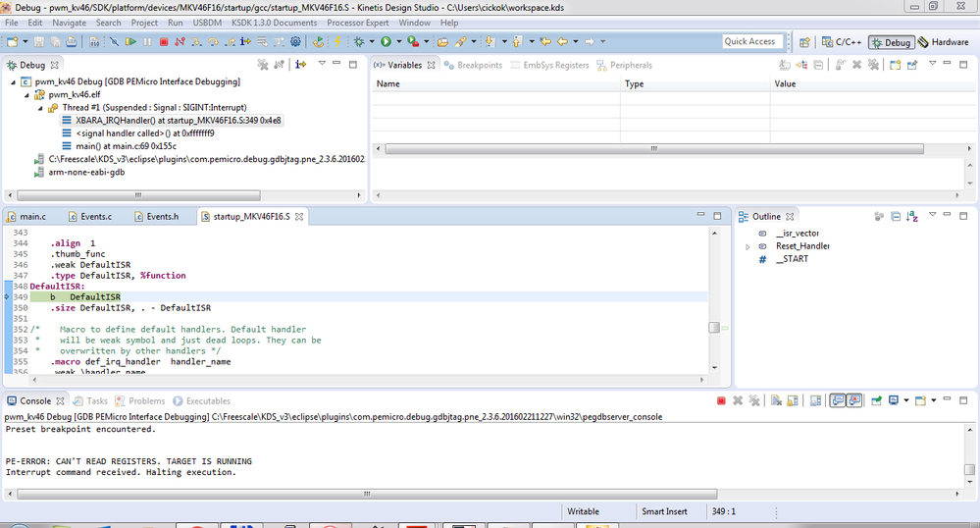This screenshot has height=528, width=980.
Task: Collapse the pwm_kv46 Debug launch node
Action: [13, 82]
